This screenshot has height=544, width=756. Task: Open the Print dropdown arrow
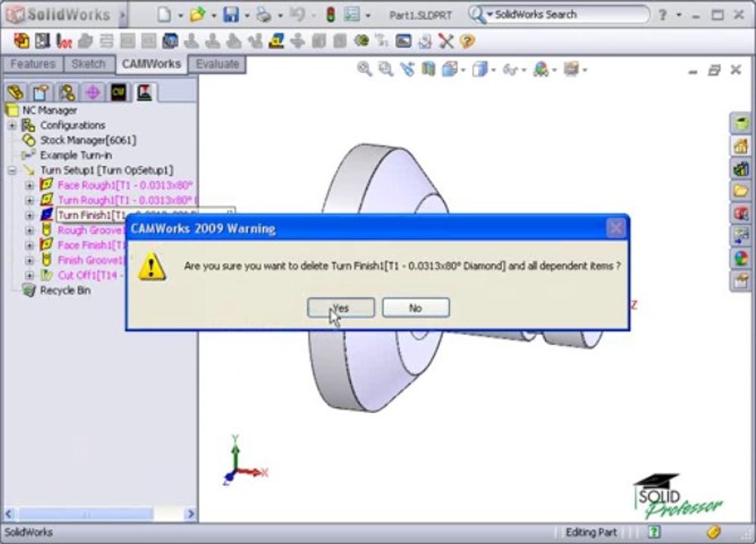pyautogui.click(x=280, y=16)
